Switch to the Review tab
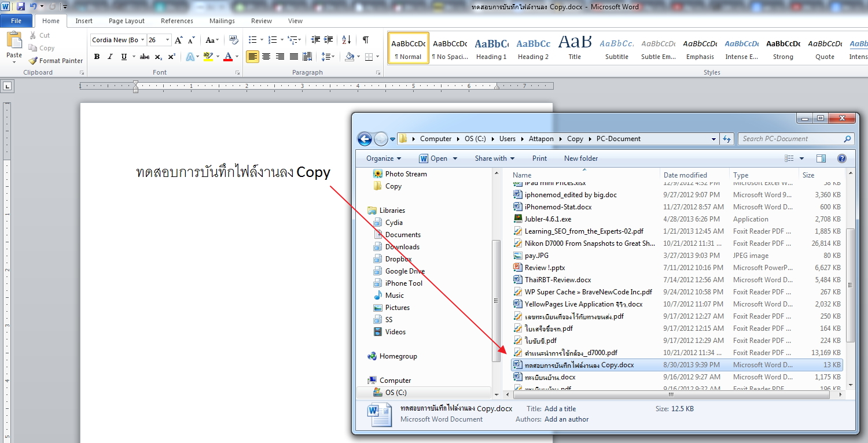 point(262,21)
